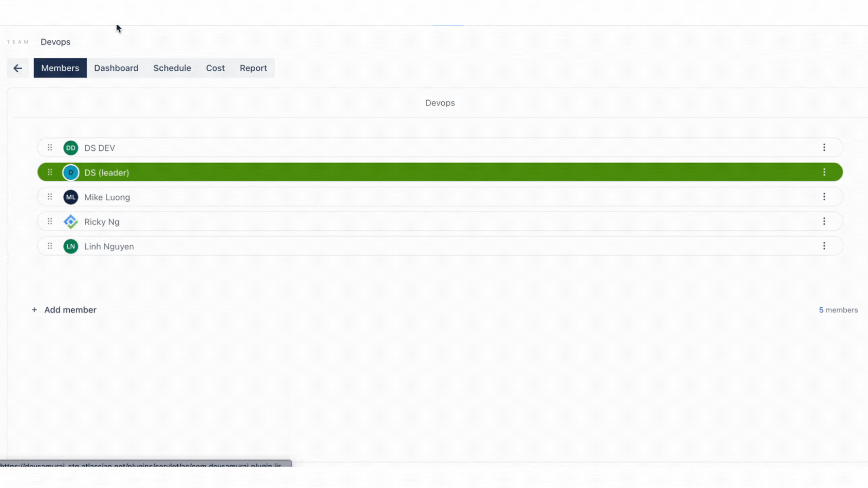Switch to the Dashboard tab
Image resolution: width=868 pixels, height=488 pixels.
click(116, 68)
